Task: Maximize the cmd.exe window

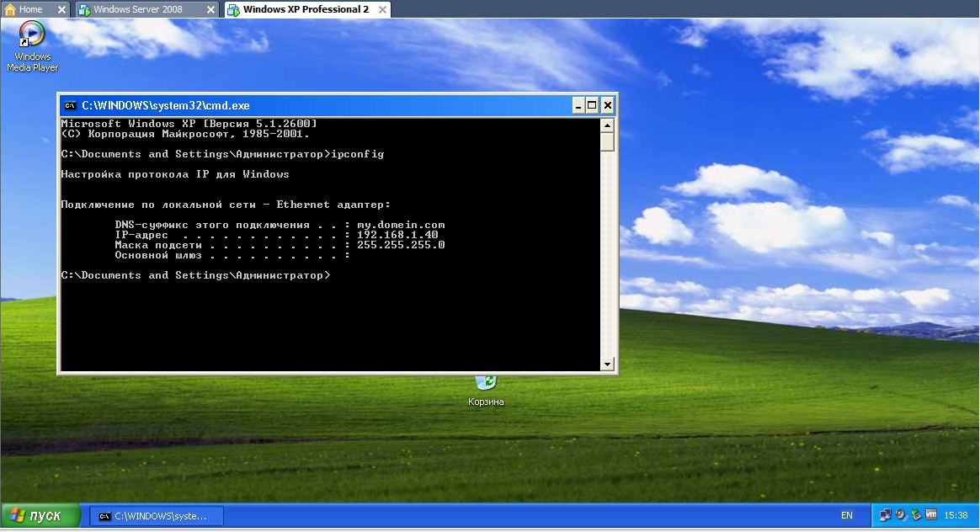Action: [x=592, y=106]
